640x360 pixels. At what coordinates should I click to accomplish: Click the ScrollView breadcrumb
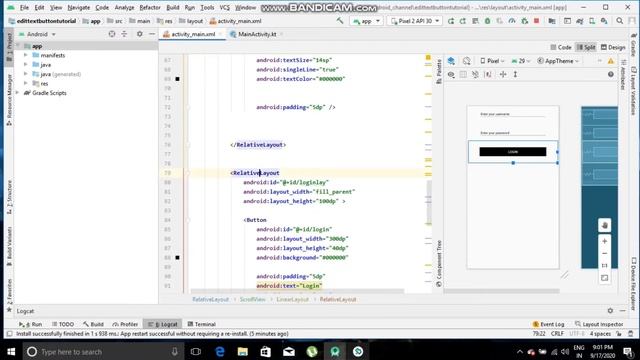[x=252, y=299]
